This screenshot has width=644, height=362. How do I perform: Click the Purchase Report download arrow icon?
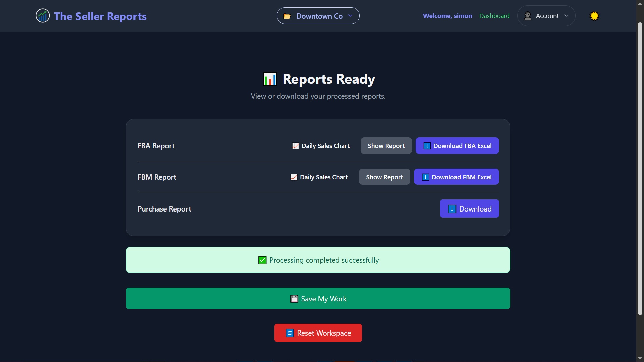pyautogui.click(x=452, y=209)
